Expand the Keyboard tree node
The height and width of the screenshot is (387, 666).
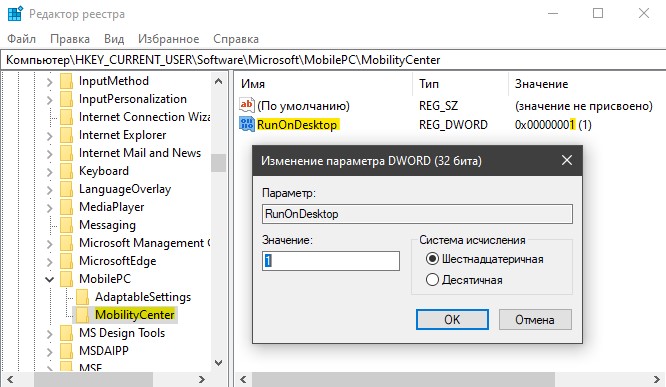(50, 171)
